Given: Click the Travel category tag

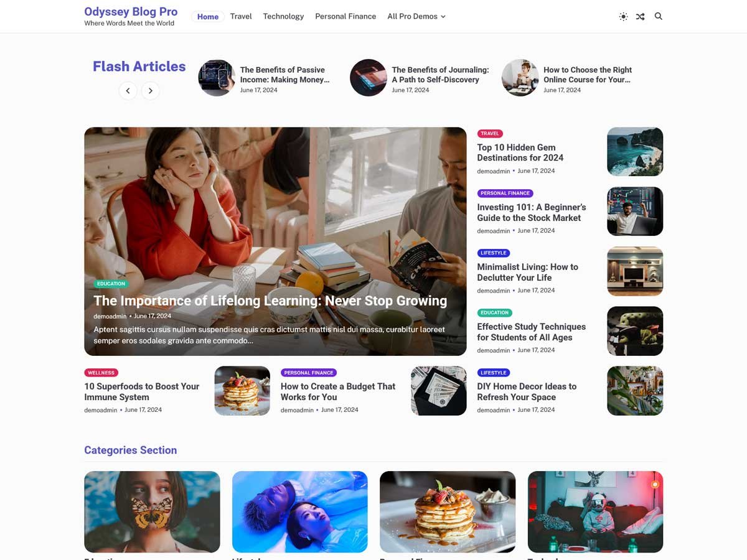Looking at the screenshot, I should (x=490, y=134).
